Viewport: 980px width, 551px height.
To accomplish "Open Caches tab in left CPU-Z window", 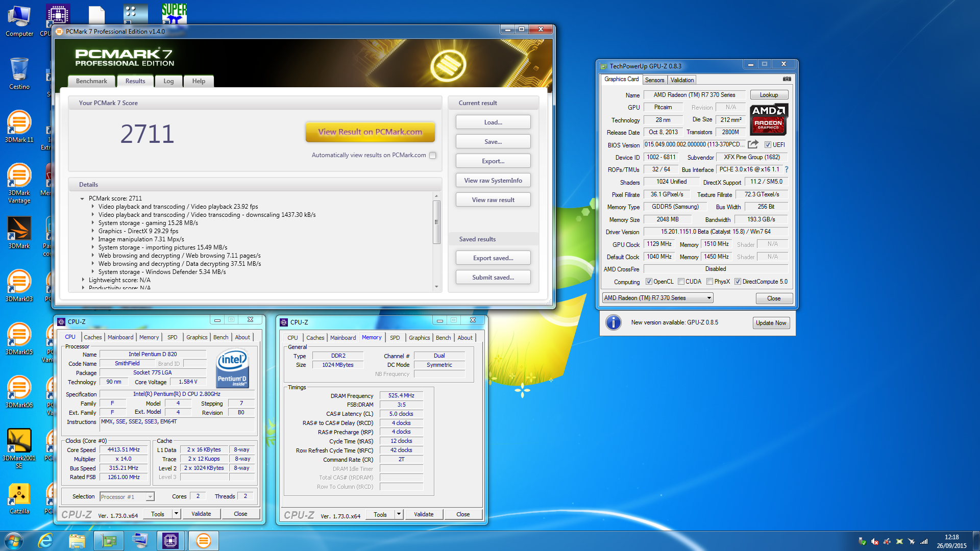I will (93, 337).
